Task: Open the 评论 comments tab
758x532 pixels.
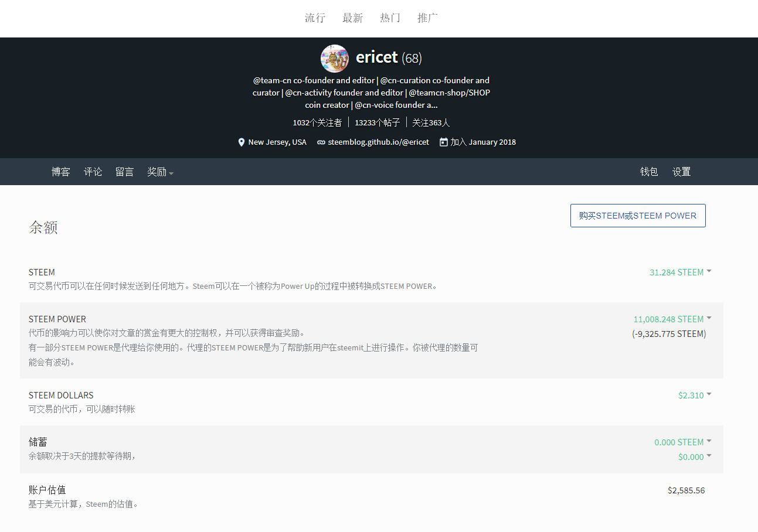Action: [x=93, y=172]
